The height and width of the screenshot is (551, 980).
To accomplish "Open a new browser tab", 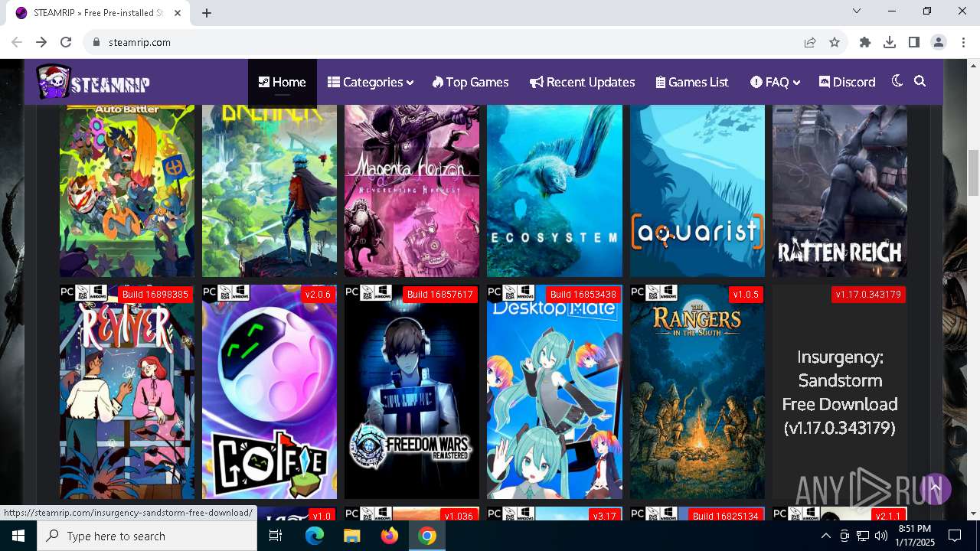I will point(207,13).
